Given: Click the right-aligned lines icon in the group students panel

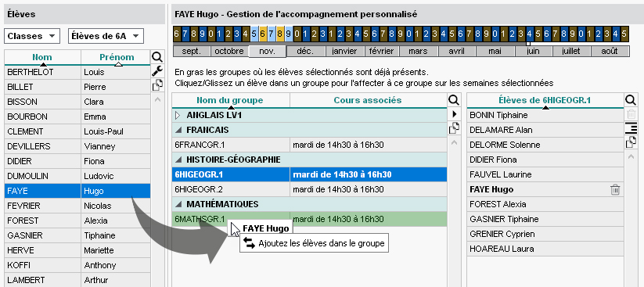Looking at the screenshot, I should 631,129.
